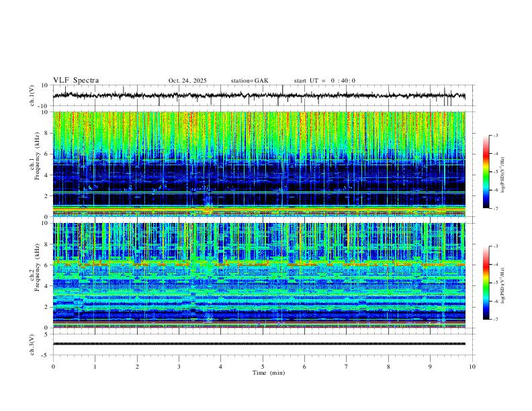Click the 'Time (min)' axis label
Screen dimensions: 532x411
tap(269, 373)
